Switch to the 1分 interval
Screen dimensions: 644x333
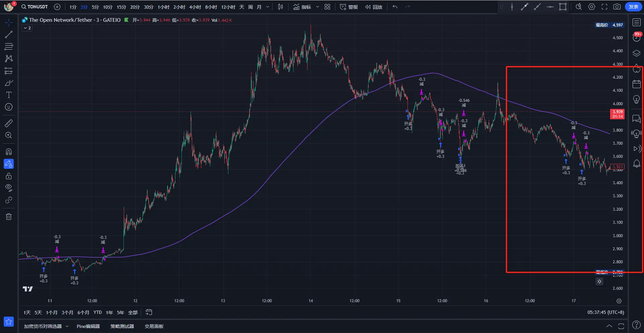(73, 7)
